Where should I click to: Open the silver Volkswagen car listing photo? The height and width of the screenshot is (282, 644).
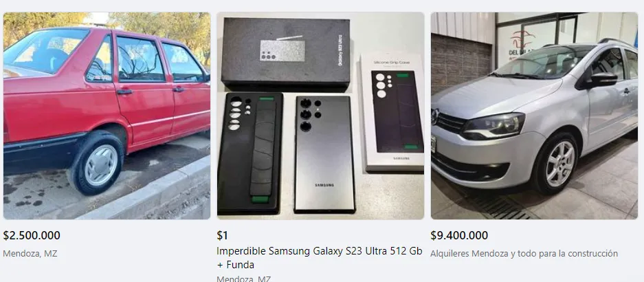point(534,116)
